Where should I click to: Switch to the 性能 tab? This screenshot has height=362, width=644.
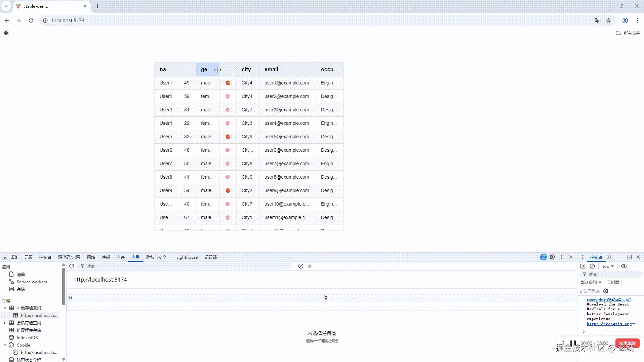106,257
